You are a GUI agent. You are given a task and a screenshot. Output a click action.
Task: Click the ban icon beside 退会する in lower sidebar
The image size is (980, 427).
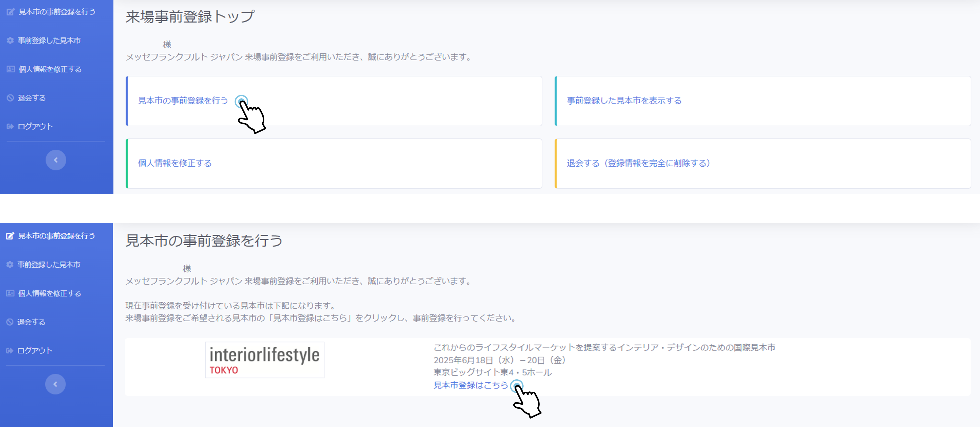10,322
